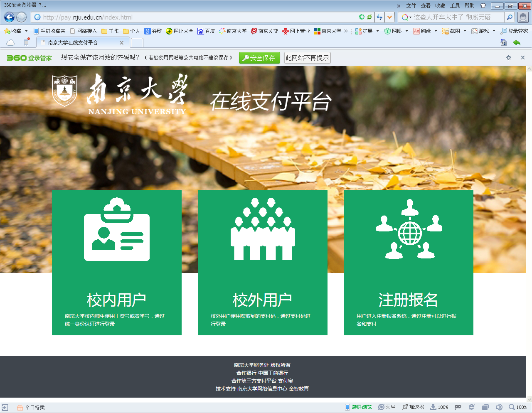Image resolution: width=532 pixels, height=413 pixels.
Task: Click the home page icon
Action: 503,42
